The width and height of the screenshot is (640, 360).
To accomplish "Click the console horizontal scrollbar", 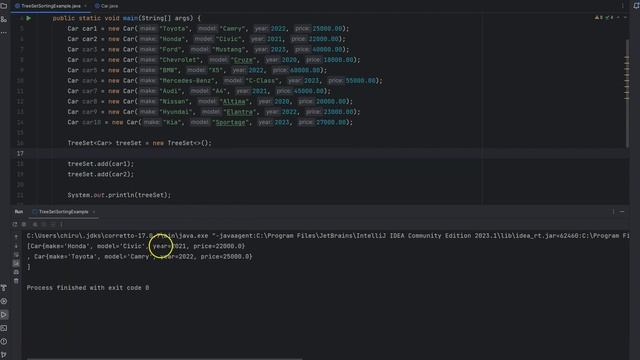I will [x=164, y=358].
